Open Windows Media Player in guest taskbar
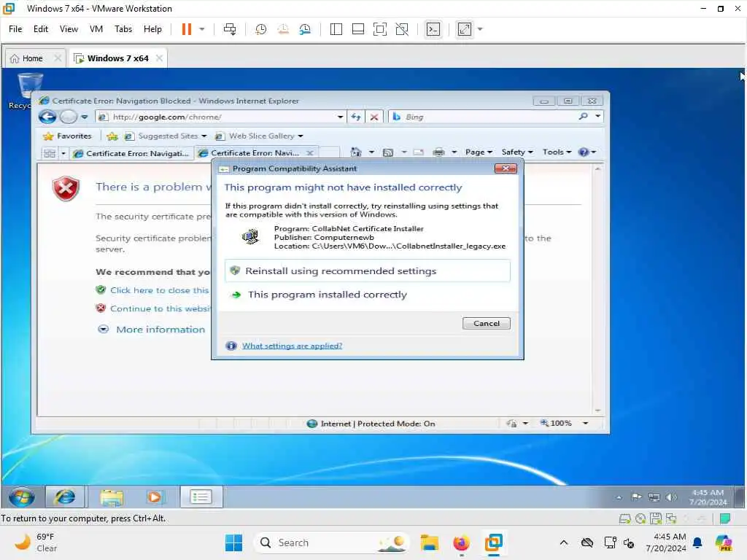 click(x=155, y=497)
